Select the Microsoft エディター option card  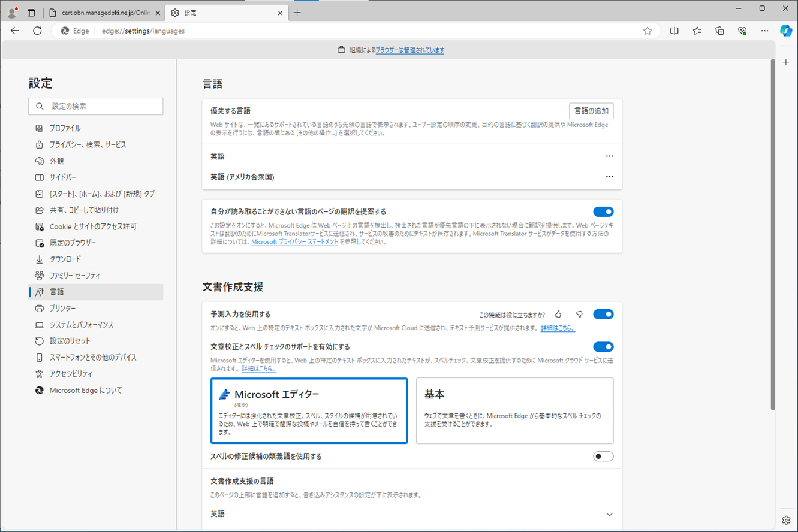[309, 410]
